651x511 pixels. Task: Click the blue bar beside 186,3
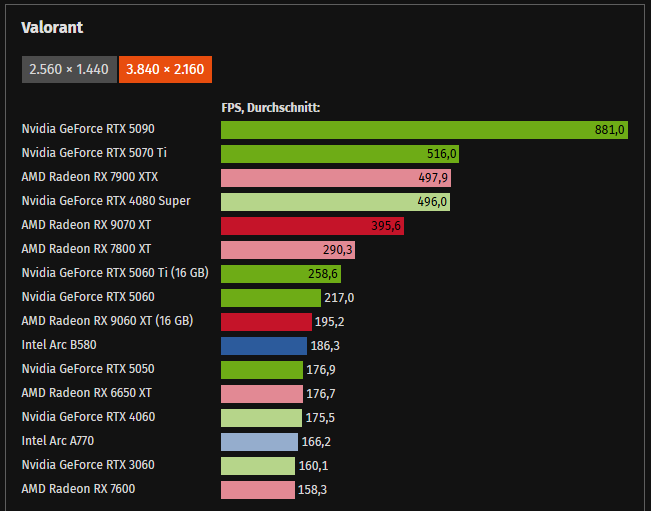coord(264,346)
